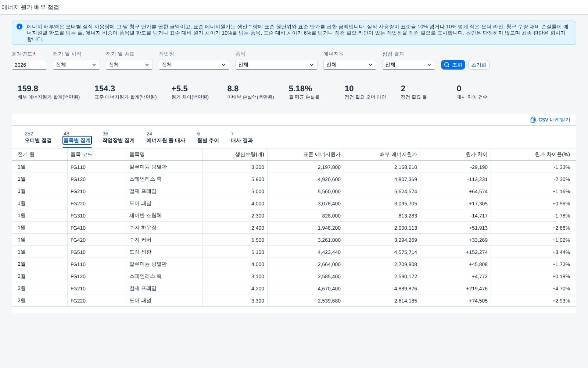This screenshot has height=368, width=588.
Task: Open the 점검 결과 dropdown
Action: click(x=409, y=65)
